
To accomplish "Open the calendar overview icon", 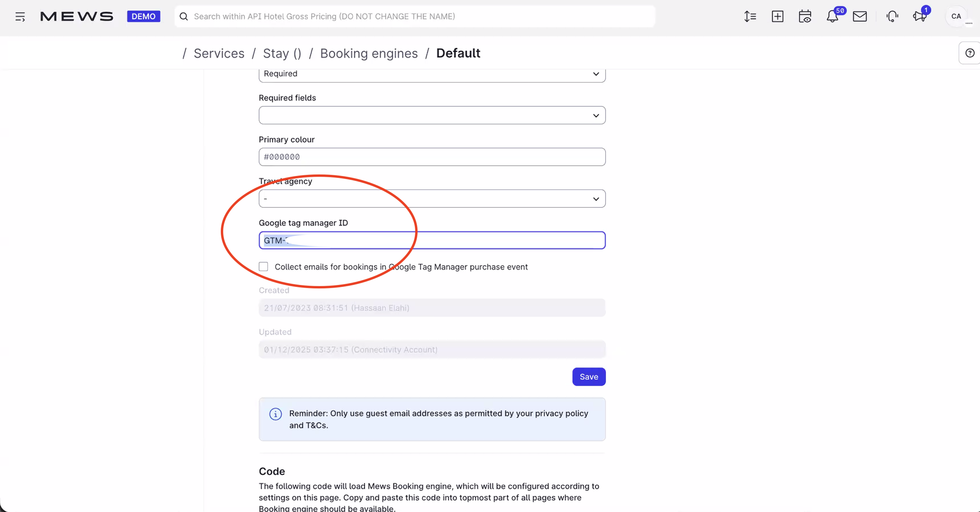I will [805, 16].
